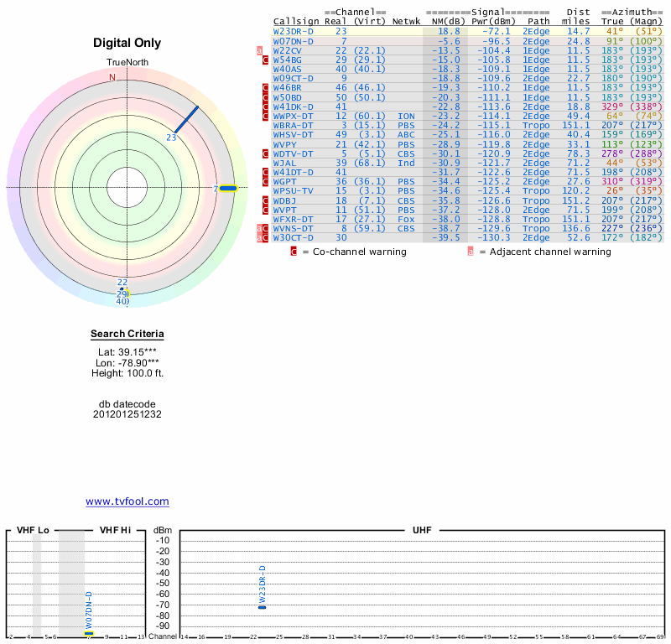This screenshot has height=644, width=671.
Task: Click the WPSU-TV callsign entry
Action: (x=294, y=191)
